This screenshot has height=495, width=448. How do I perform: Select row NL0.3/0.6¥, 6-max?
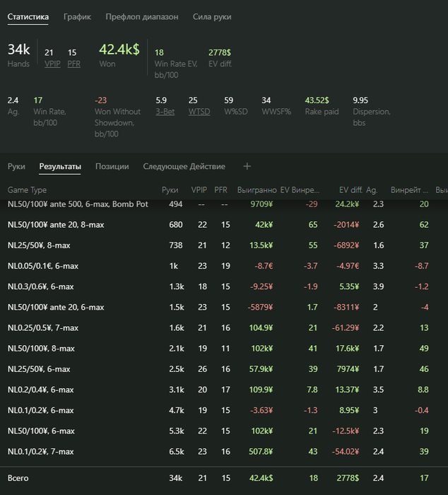pyautogui.click(x=224, y=286)
